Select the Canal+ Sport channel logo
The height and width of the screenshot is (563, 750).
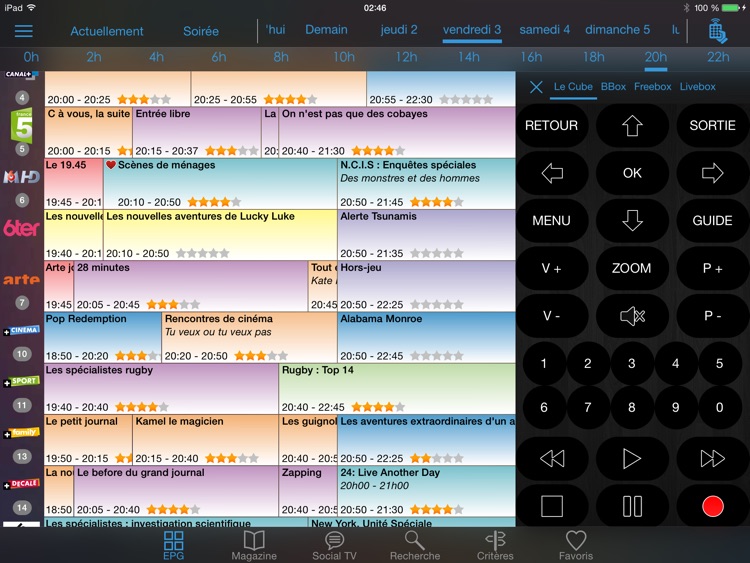(x=22, y=382)
